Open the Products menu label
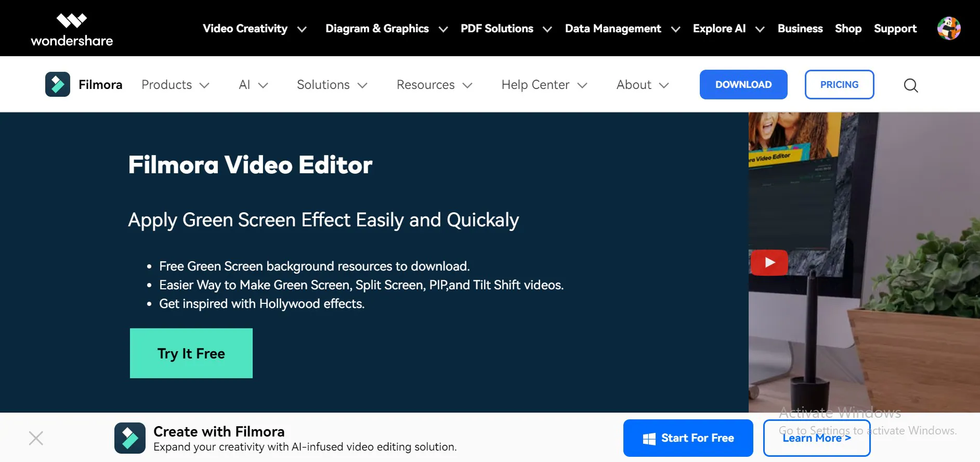This screenshot has width=980, height=462. coord(166,84)
